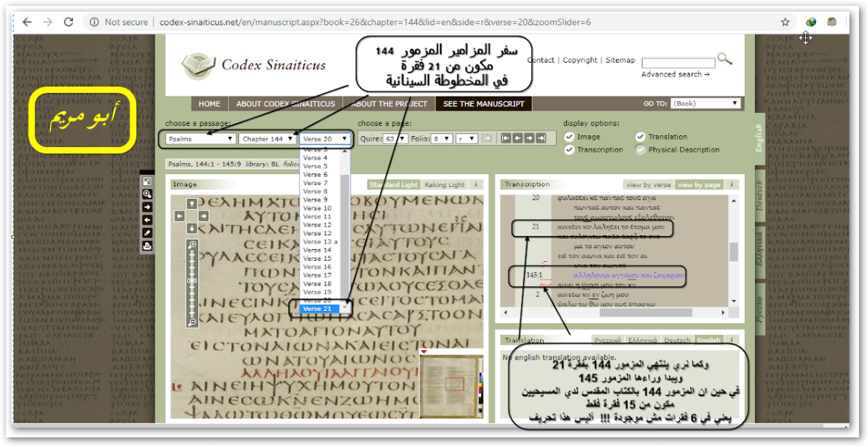Open Transcription panel info button
868x447 pixels.
731,185
